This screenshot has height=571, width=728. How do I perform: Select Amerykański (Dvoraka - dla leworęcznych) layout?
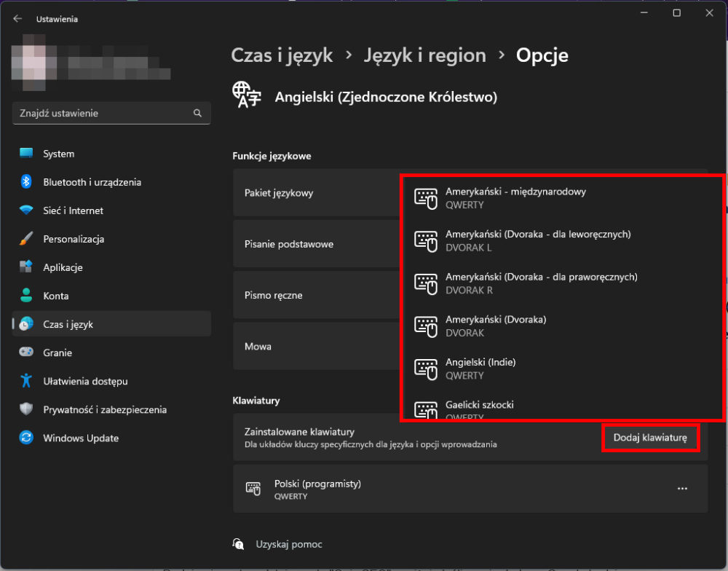pyautogui.click(x=537, y=240)
